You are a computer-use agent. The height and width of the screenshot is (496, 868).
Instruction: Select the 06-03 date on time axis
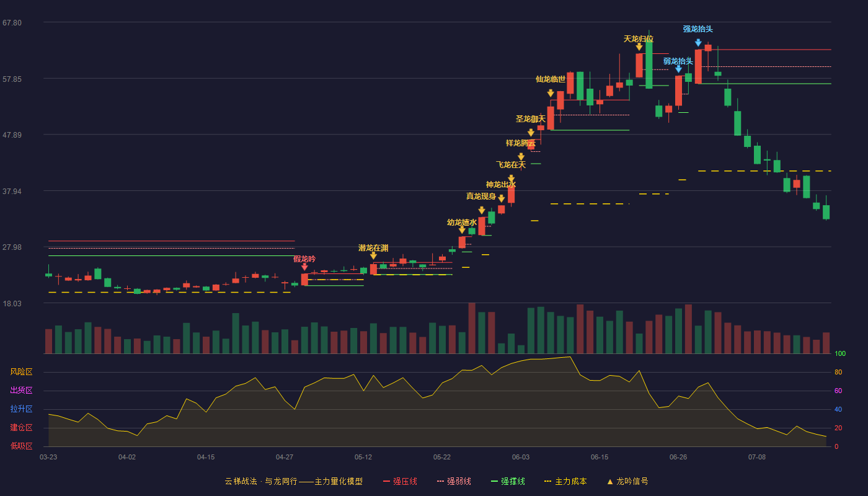point(521,457)
